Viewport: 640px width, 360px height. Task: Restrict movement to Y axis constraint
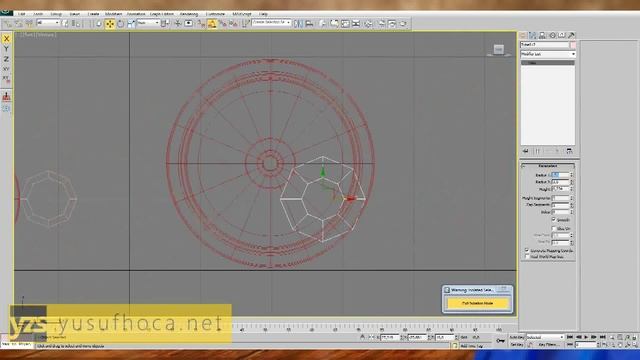pyautogui.click(x=6, y=49)
